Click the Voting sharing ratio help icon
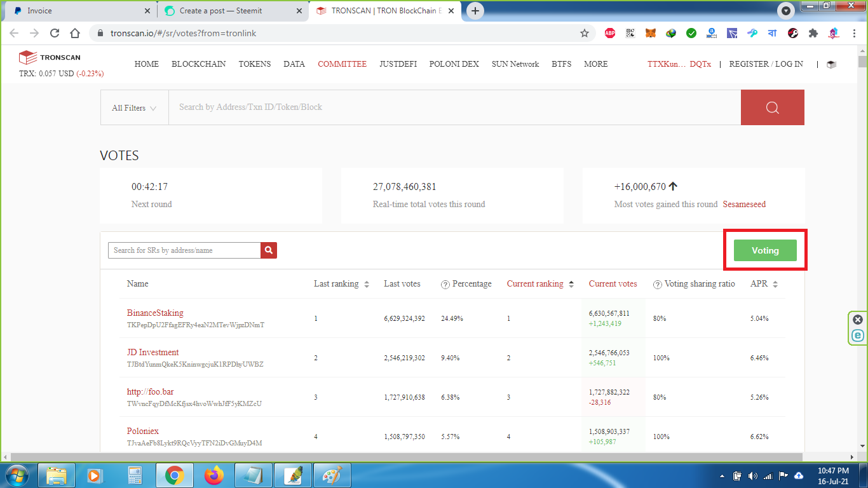Image resolution: width=868 pixels, height=488 pixels. [x=658, y=285]
